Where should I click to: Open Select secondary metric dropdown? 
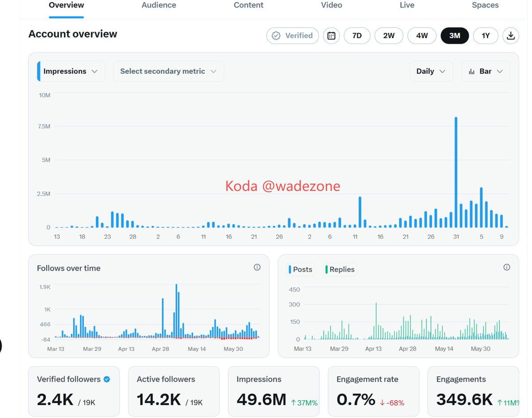pos(169,71)
